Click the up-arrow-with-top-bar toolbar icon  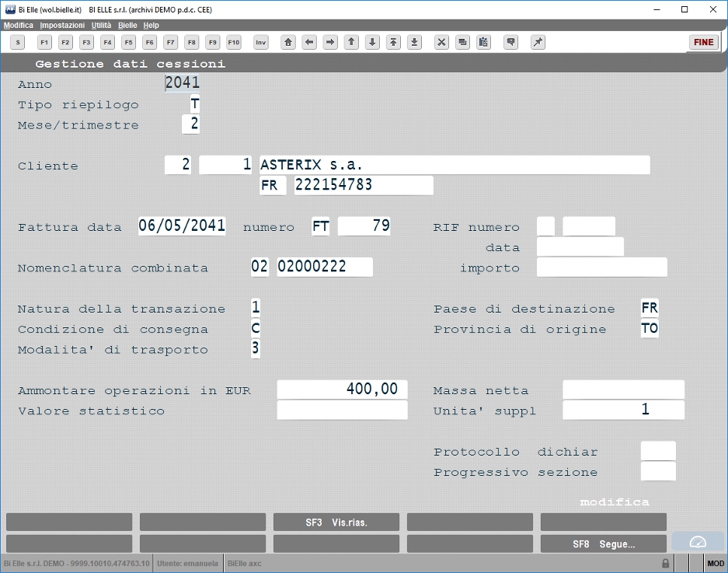point(393,42)
